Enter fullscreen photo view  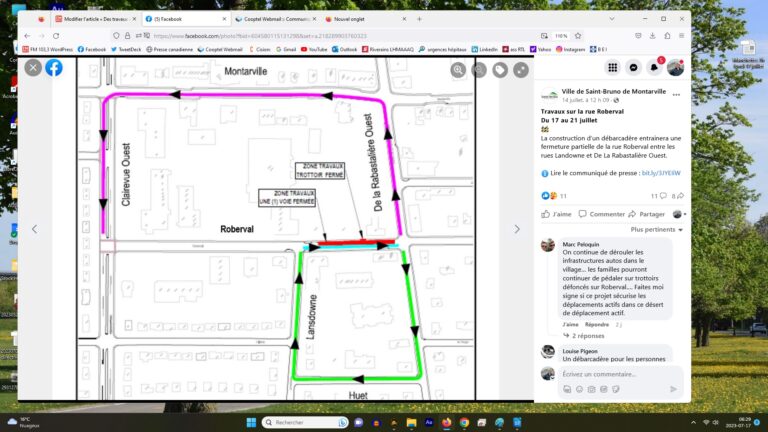click(x=521, y=70)
